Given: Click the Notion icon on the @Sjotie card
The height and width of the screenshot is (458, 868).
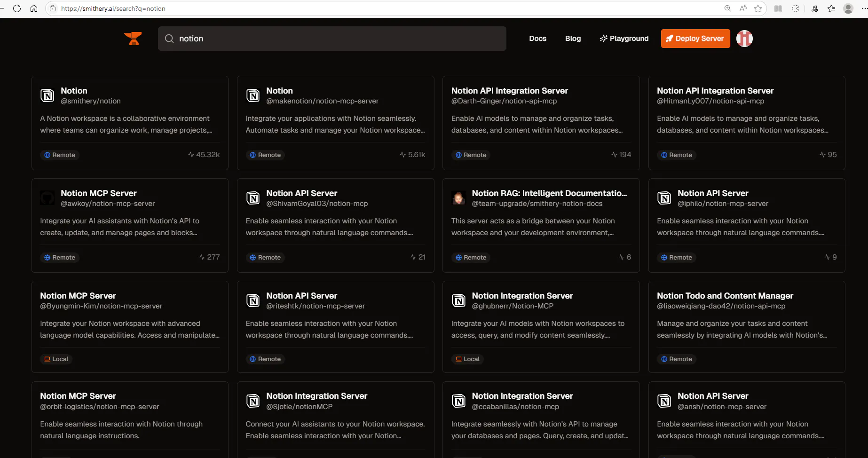Looking at the screenshot, I should 253,401.
